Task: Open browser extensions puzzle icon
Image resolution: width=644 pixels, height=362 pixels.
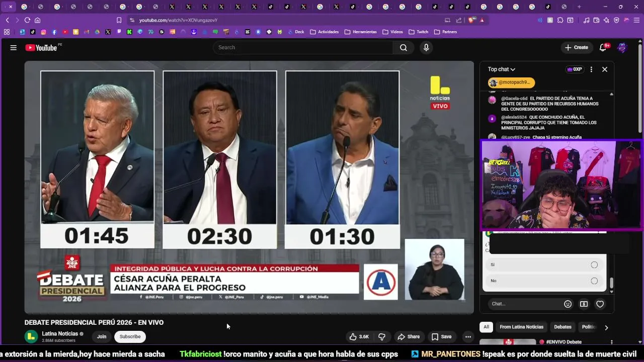Action: tap(560, 20)
